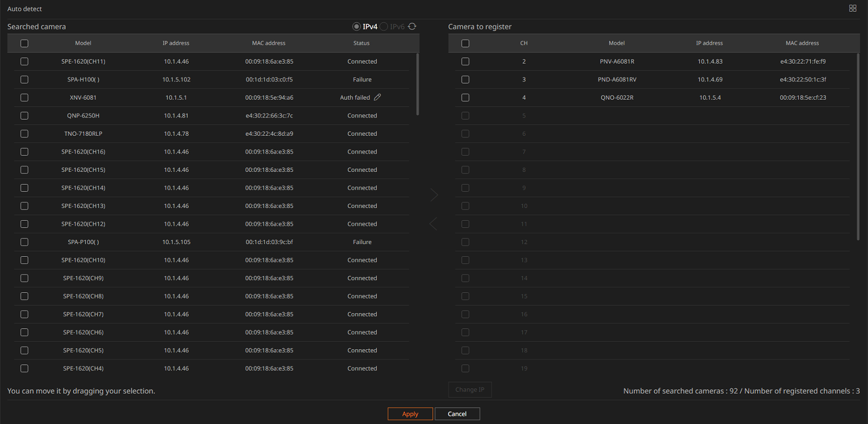Check the SPE-1620(CH4) row checkbox
The image size is (868, 424).
pyautogui.click(x=24, y=368)
